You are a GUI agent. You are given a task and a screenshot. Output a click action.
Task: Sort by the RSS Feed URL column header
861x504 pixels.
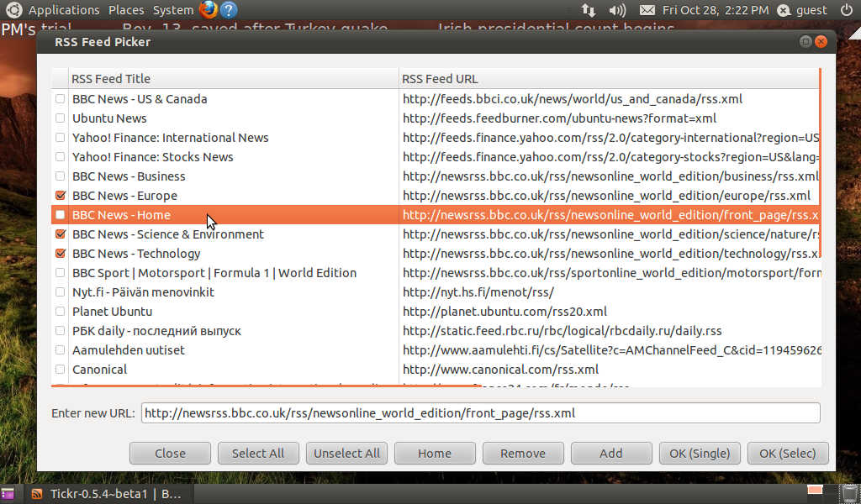coord(609,79)
